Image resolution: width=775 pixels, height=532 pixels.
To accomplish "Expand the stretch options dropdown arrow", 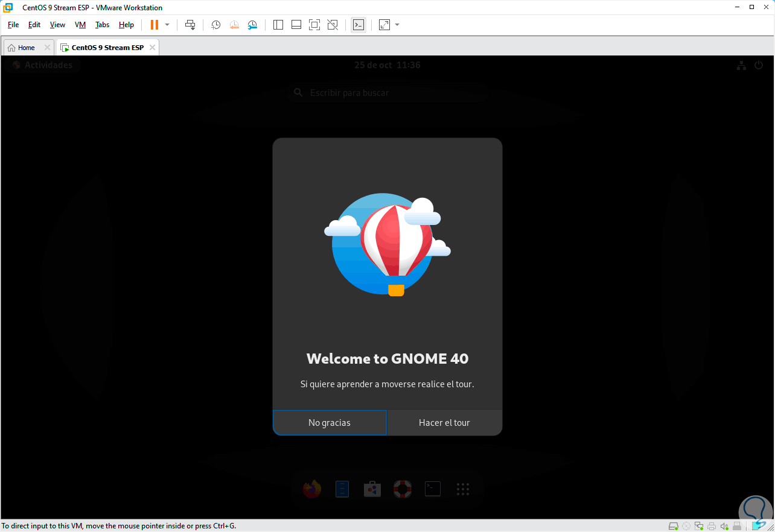I will click(397, 25).
